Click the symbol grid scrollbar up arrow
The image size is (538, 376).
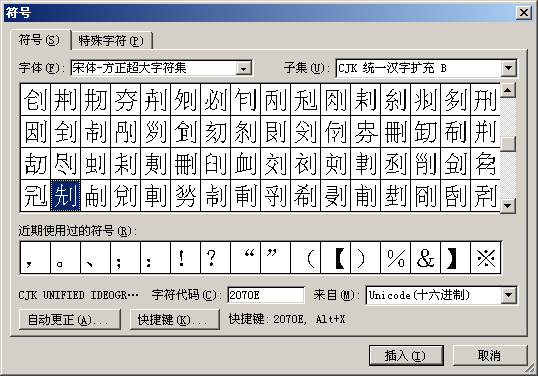508,91
